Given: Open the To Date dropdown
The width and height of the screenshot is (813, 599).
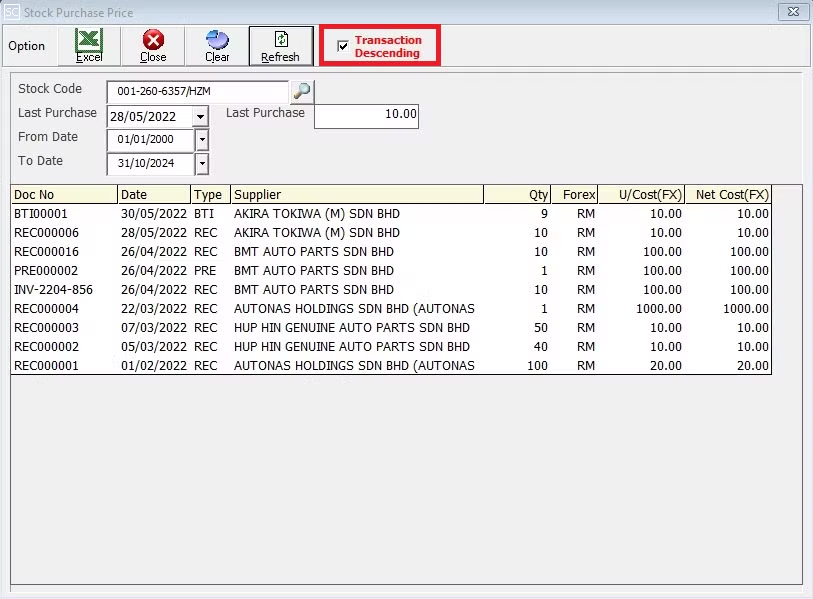Looking at the screenshot, I should tap(202, 163).
